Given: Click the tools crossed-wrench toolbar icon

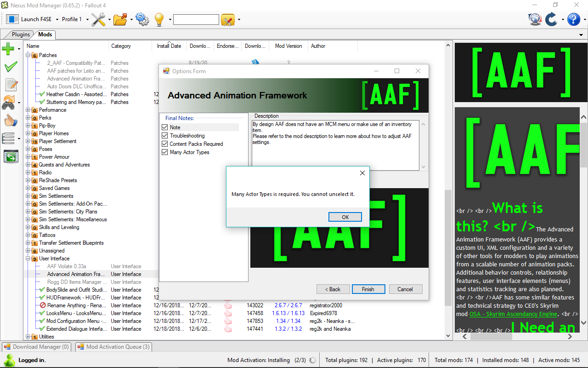Looking at the screenshot, I should [x=98, y=19].
